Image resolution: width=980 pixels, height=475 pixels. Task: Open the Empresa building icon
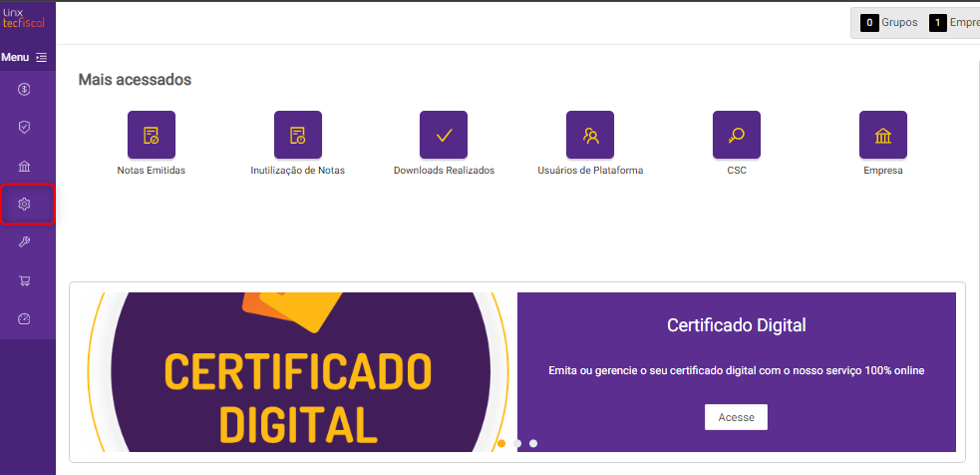tap(882, 135)
